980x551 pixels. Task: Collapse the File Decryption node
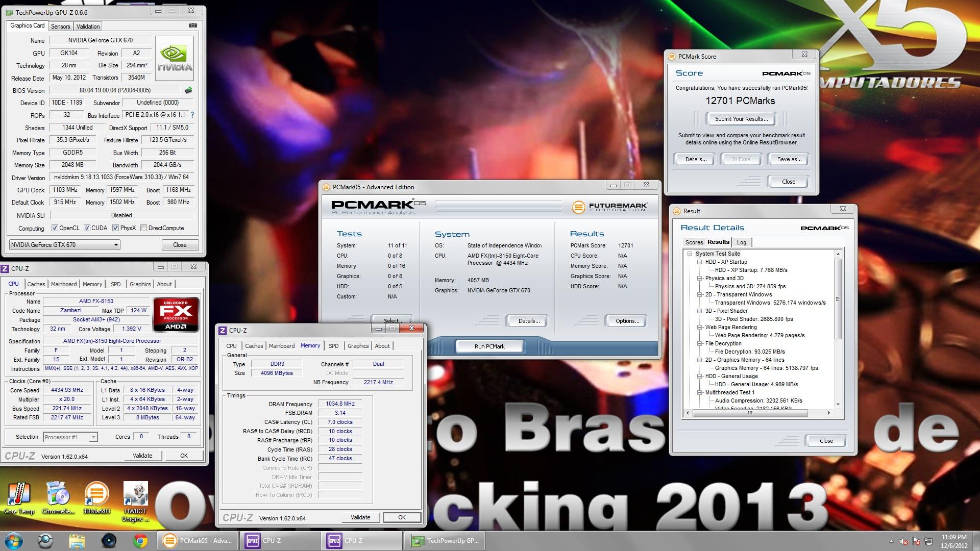tap(700, 343)
